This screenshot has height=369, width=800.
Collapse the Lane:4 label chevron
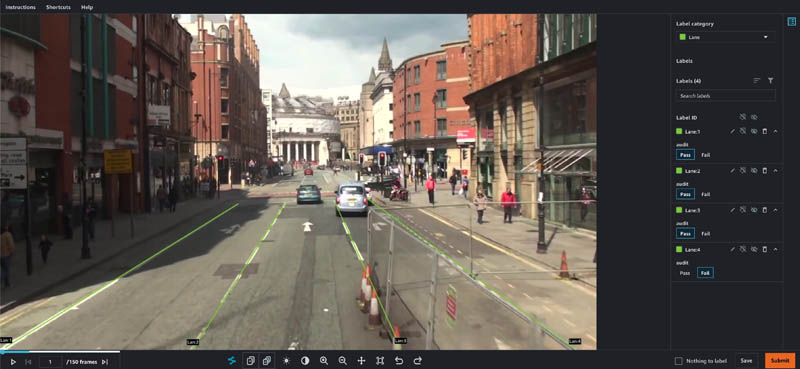(x=775, y=250)
